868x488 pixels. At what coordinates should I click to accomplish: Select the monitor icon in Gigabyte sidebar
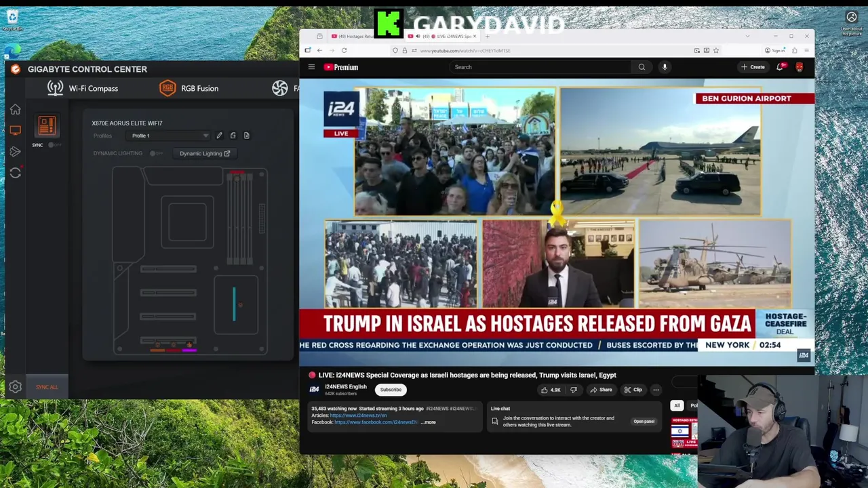(15, 130)
